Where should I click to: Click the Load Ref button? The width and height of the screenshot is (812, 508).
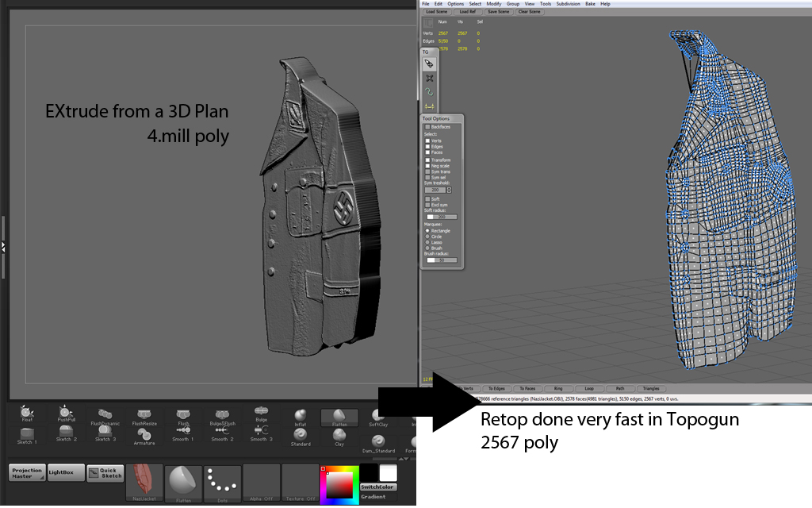tap(468, 12)
